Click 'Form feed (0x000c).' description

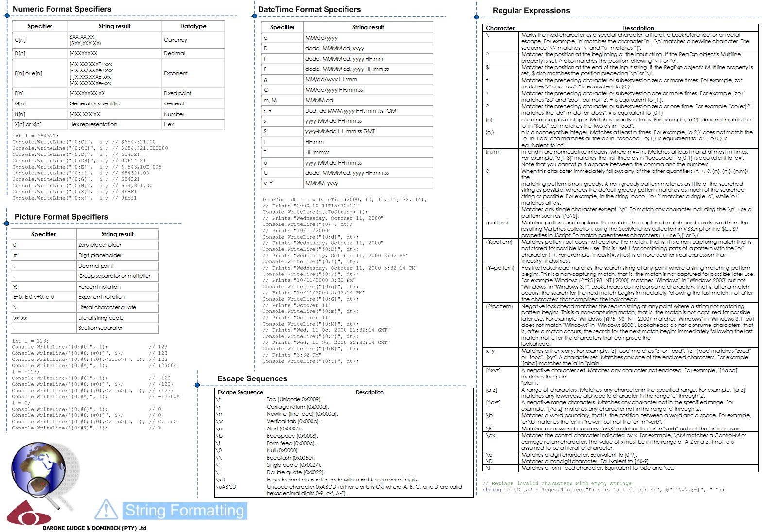tap(292, 443)
